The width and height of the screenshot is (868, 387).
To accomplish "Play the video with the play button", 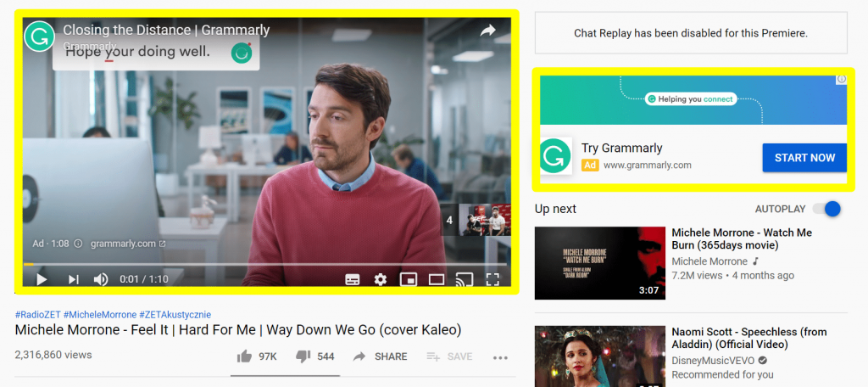I will point(42,279).
